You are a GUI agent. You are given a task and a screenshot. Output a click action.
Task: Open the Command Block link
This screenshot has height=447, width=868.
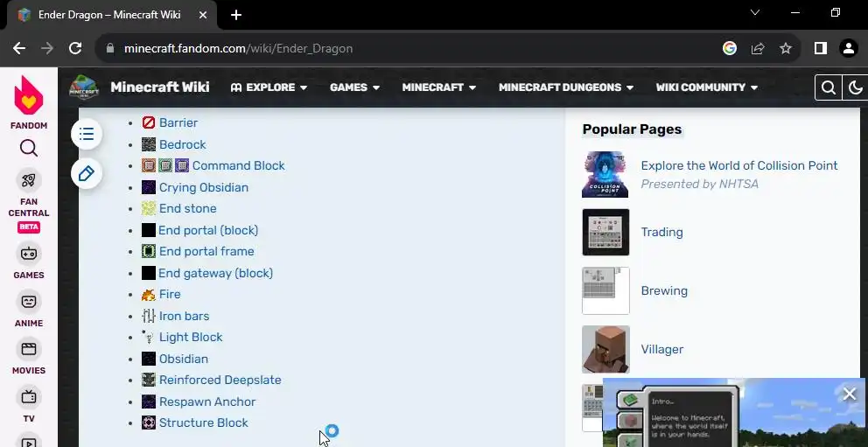point(239,166)
